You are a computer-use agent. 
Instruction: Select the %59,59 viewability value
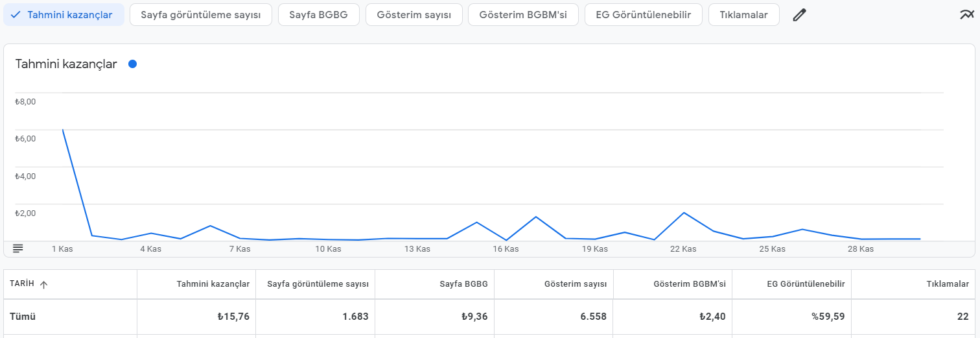828,317
